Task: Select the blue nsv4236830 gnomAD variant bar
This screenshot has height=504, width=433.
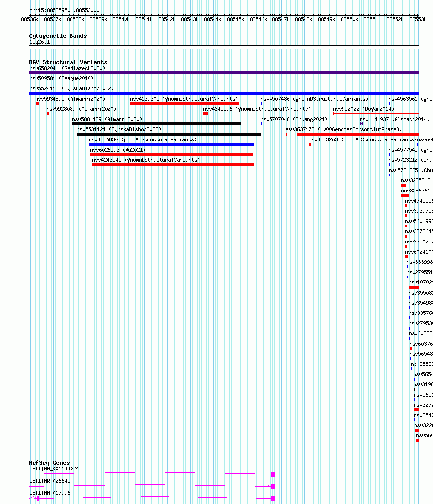Action: (171, 144)
